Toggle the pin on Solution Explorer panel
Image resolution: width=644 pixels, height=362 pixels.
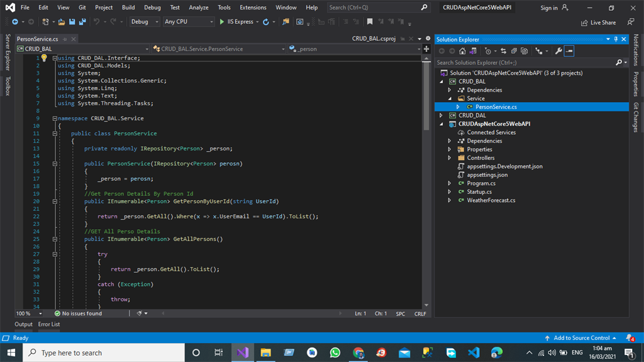616,39
